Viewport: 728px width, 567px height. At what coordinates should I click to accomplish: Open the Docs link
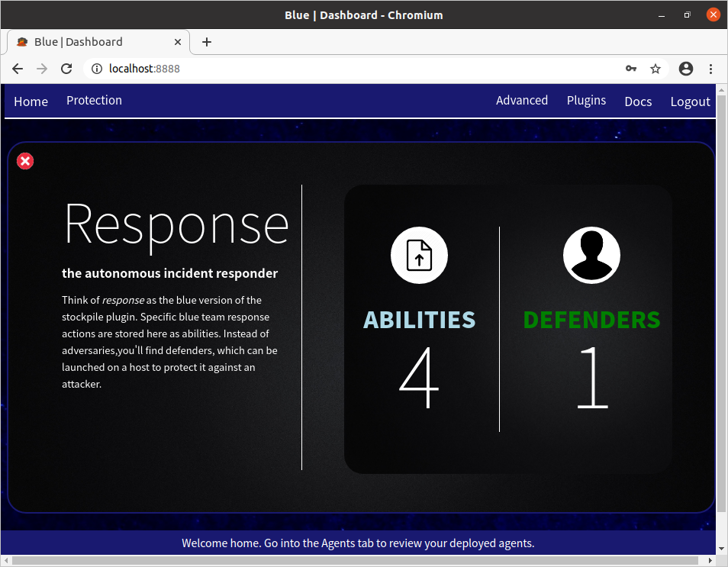coord(638,101)
